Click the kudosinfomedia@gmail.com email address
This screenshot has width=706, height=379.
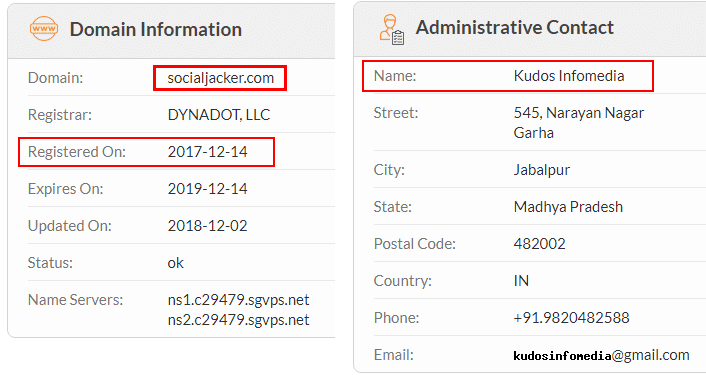click(602, 355)
